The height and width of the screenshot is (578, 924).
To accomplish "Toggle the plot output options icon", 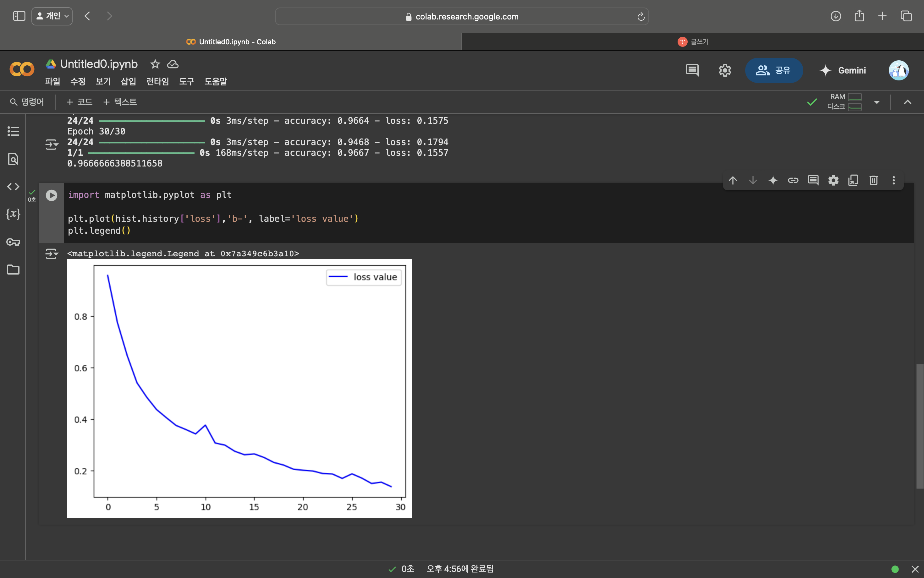I will (x=51, y=254).
